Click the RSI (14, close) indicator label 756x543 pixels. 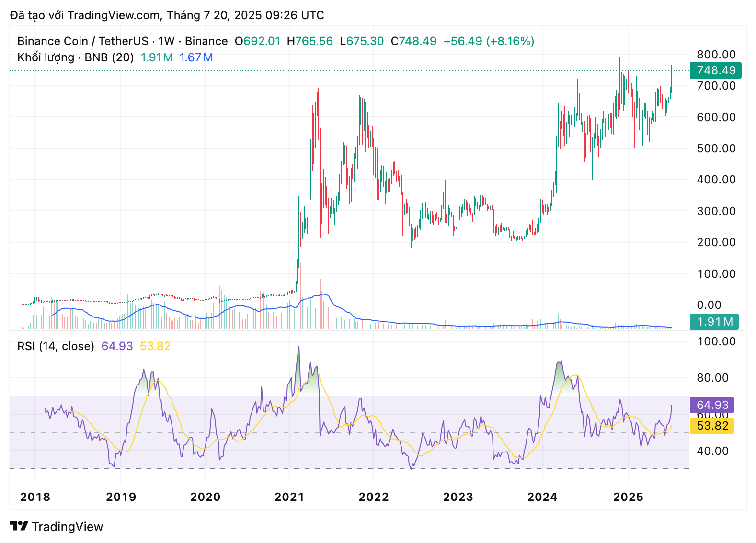56,346
